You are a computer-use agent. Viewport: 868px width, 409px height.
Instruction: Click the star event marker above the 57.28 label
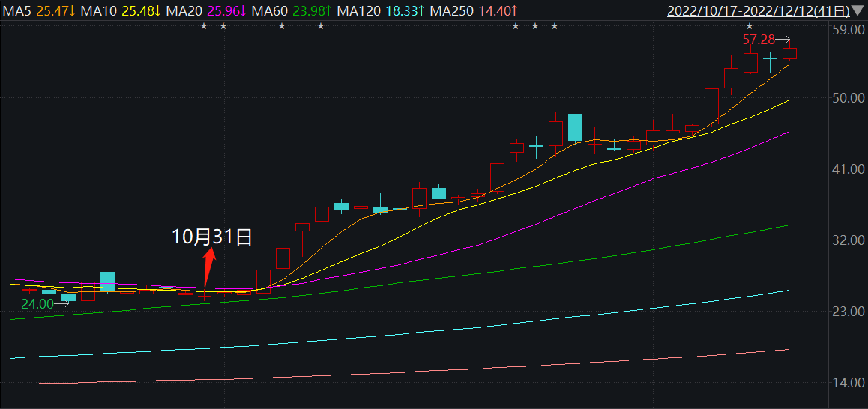pos(749,26)
